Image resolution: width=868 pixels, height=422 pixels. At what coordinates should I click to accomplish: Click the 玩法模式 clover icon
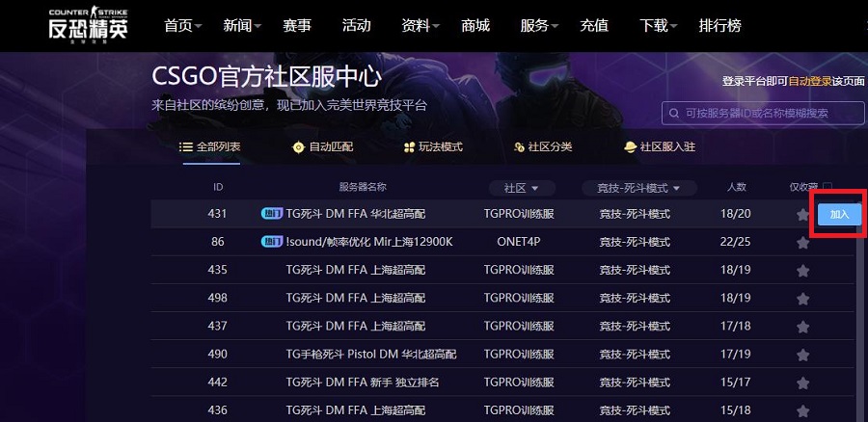[409, 147]
